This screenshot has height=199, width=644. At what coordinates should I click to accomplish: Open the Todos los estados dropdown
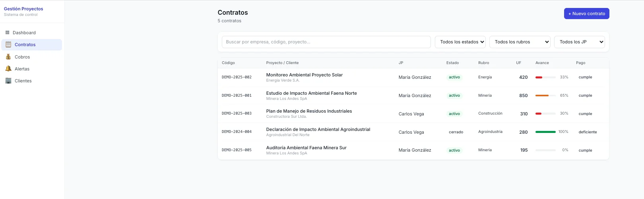coord(460,42)
